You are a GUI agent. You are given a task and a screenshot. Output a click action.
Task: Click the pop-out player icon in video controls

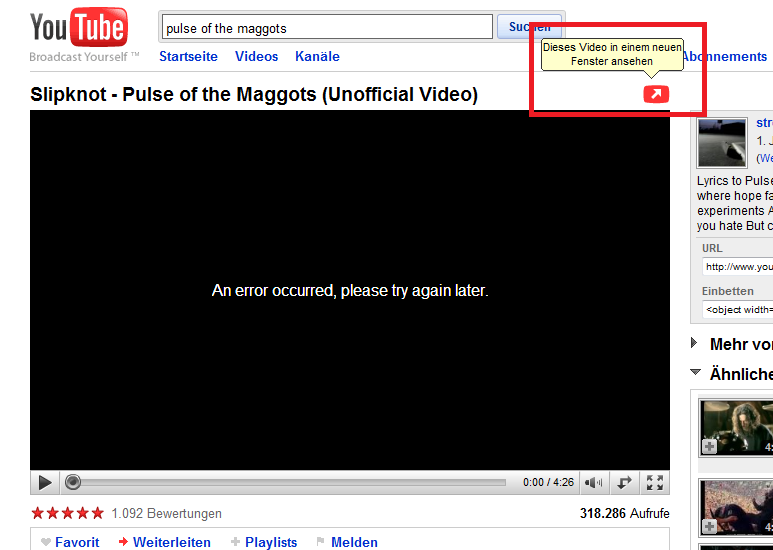pos(624,482)
